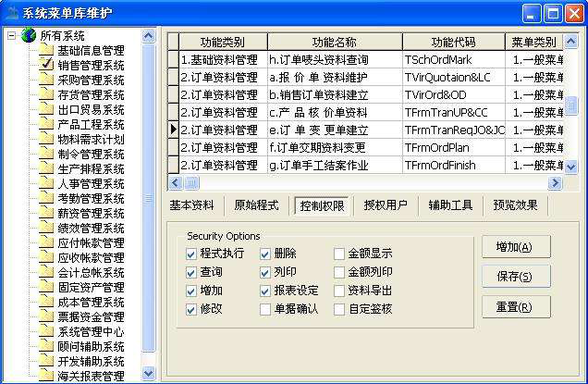Click the folder icon beside 会计总帐系统
This screenshot has height=384, width=588.
point(47,272)
